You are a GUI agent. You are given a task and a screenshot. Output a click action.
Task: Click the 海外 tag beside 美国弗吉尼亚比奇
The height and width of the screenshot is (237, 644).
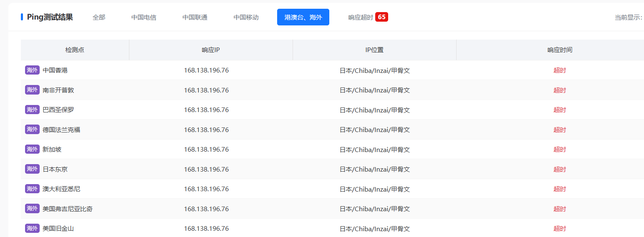point(32,208)
